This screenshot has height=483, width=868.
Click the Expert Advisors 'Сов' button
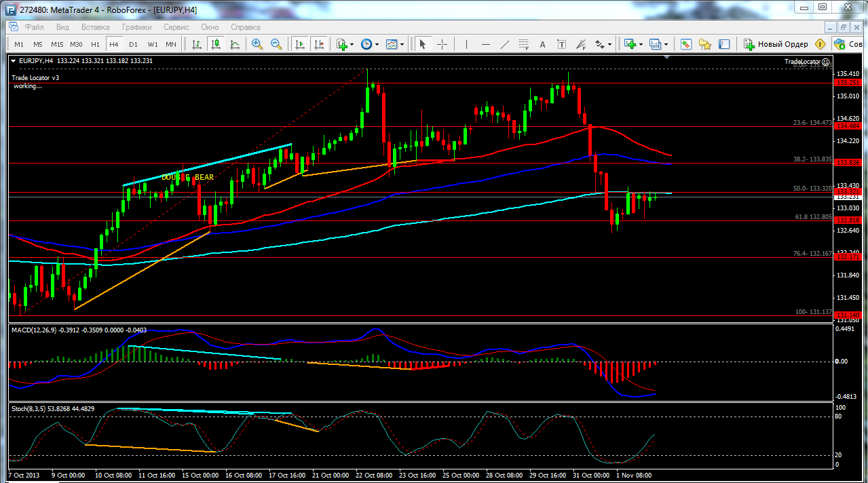(848, 44)
